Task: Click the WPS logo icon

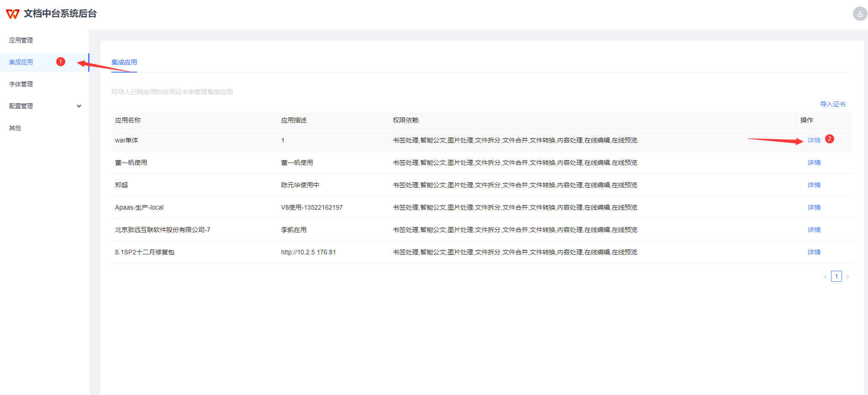Action: tap(13, 14)
